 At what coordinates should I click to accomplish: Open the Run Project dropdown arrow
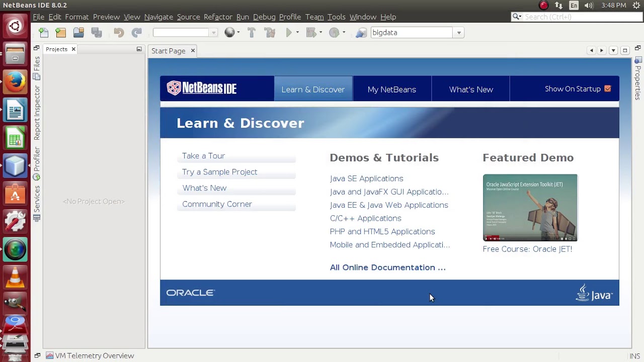click(x=297, y=33)
